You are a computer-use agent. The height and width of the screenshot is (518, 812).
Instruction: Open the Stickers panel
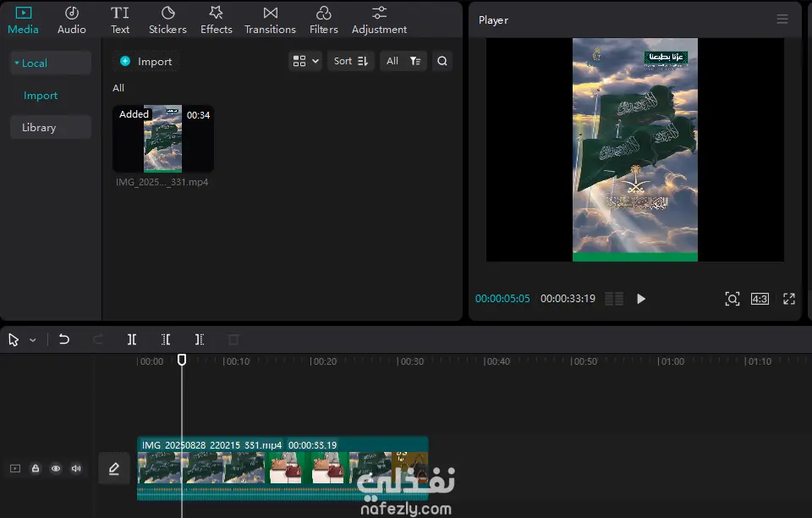click(167, 19)
